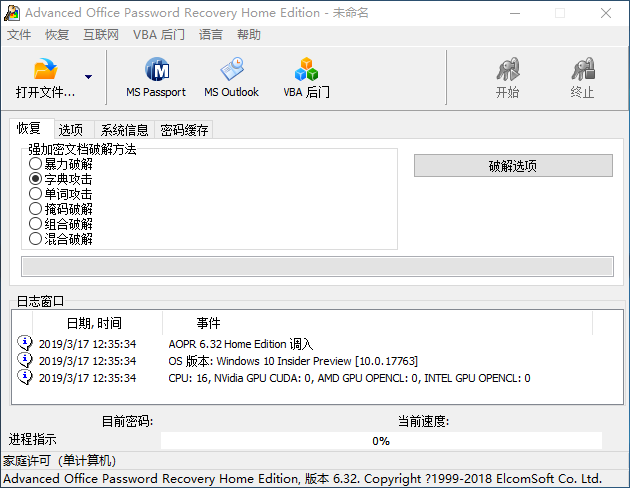Open MS Passport recovery tool
Screen dimensions: 630x488
pyautogui.click(x=156, y=77)
